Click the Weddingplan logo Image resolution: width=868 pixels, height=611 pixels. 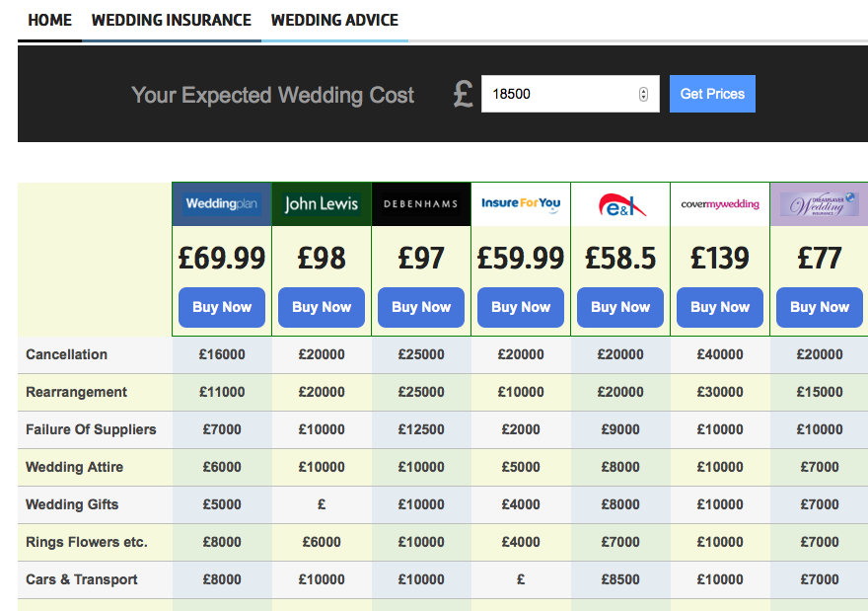(x=221, y=204)
